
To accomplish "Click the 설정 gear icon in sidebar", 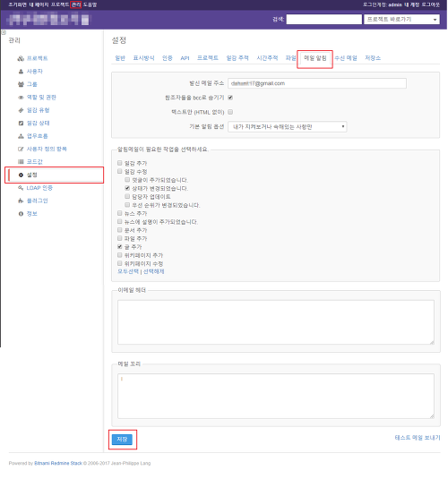I will (21, 175).
